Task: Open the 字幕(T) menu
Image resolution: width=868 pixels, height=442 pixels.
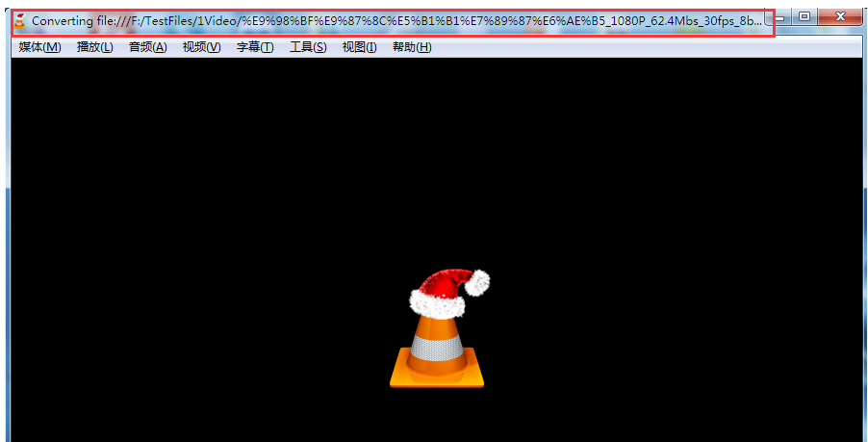Action: (x=255, y=47)
